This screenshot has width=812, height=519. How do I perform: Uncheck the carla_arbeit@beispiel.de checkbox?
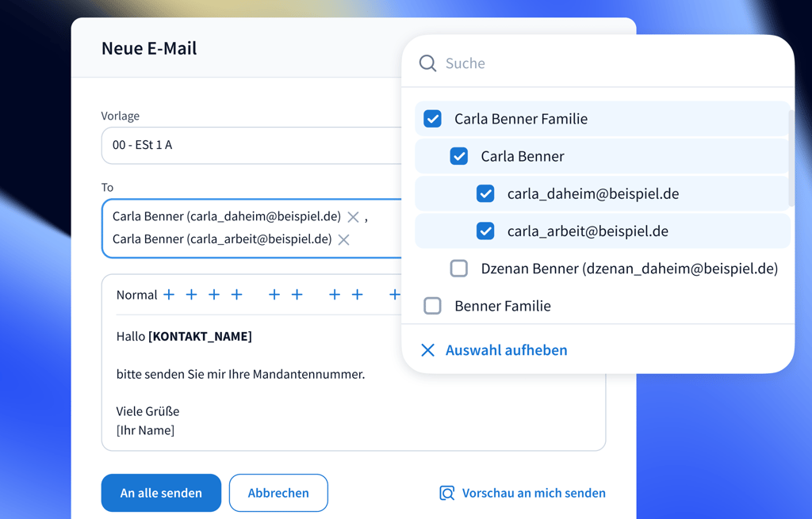485,231
